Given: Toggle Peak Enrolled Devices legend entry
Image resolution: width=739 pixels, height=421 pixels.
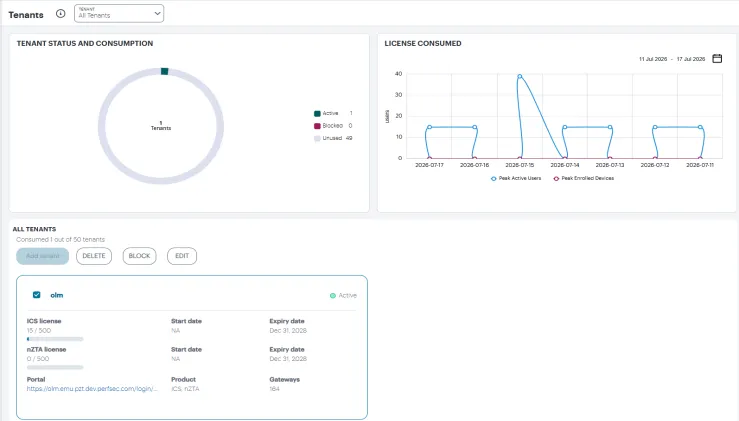Looking at the screenshot, I should click(583, 178).
